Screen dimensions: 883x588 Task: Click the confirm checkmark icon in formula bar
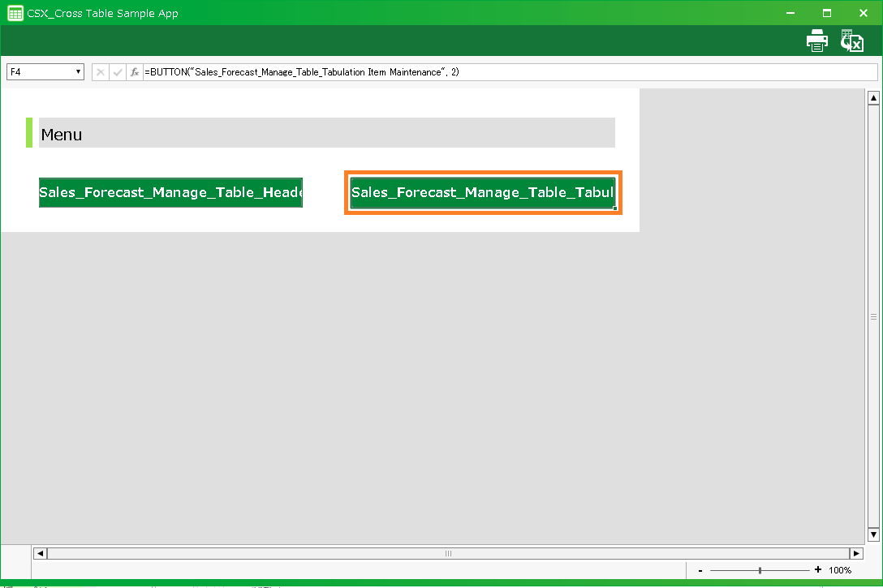pos(118,72)
